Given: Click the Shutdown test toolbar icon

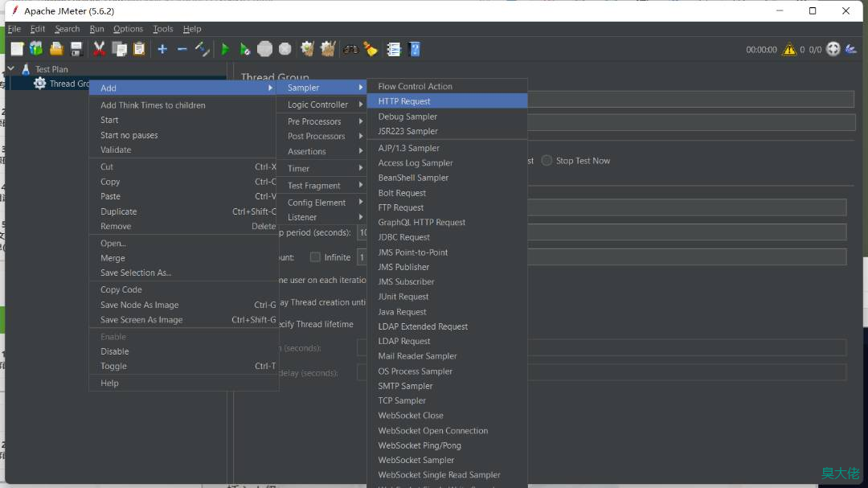Looking at the screenshot, I should click(285, 49).
